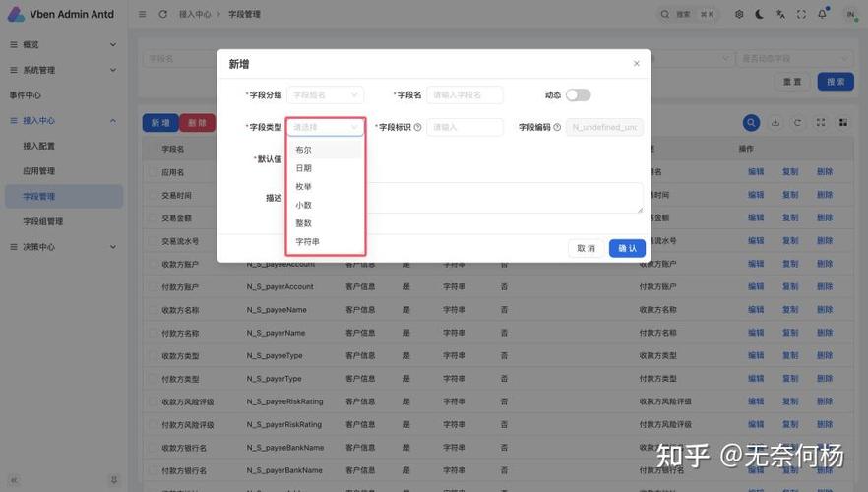Toggle the 动态 switch
This screenshot has width=868, height=492.
tap(578, 95)
